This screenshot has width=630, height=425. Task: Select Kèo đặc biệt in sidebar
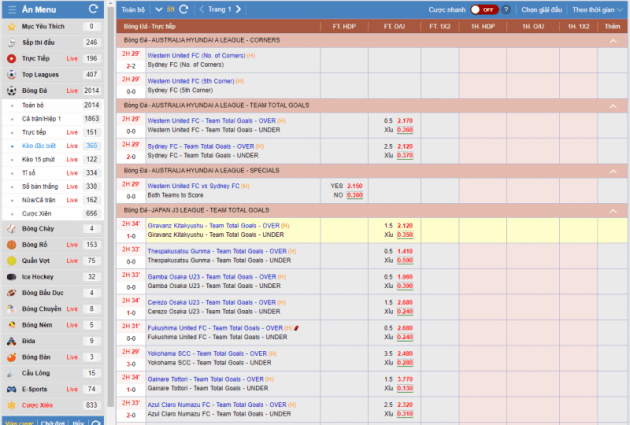[40, 145]
